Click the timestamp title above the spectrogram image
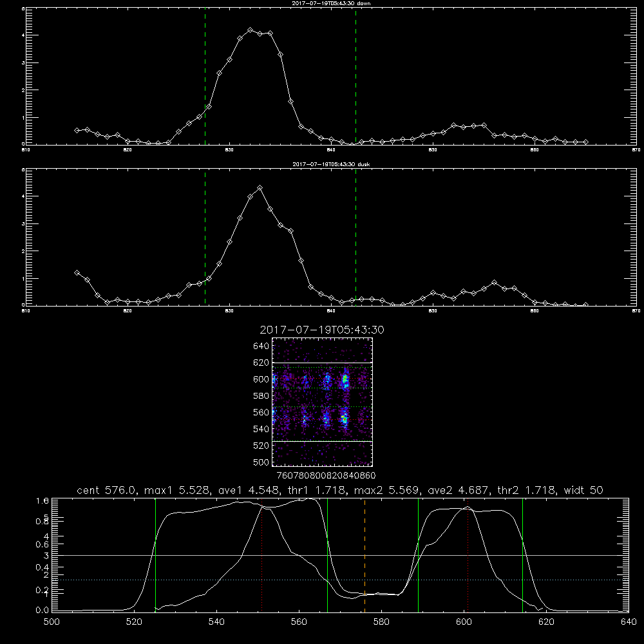The image size is (644, 644). pyautogui.click(x=322, y=330)
